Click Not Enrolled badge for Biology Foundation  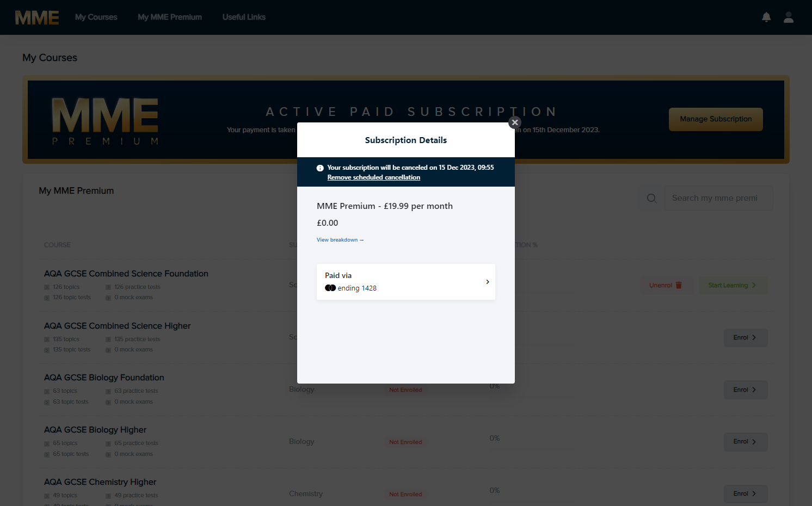(405, 390)
